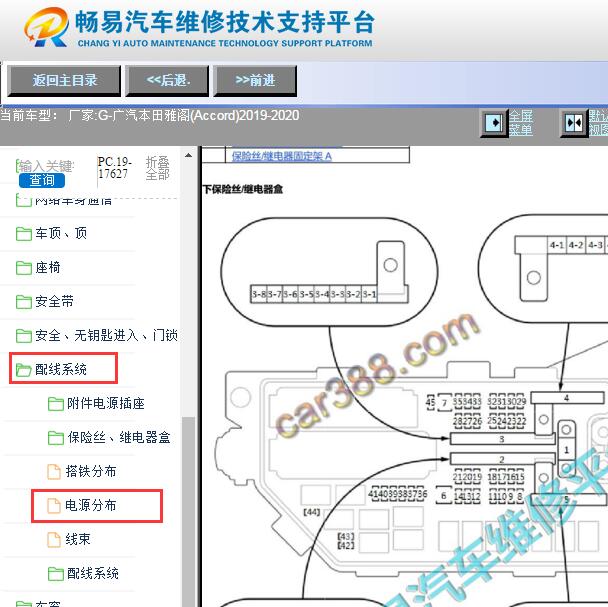The image size is (608, 607).
Task: Click fuse slot 4-2 in diagram
Action: [x=576, y=245]
